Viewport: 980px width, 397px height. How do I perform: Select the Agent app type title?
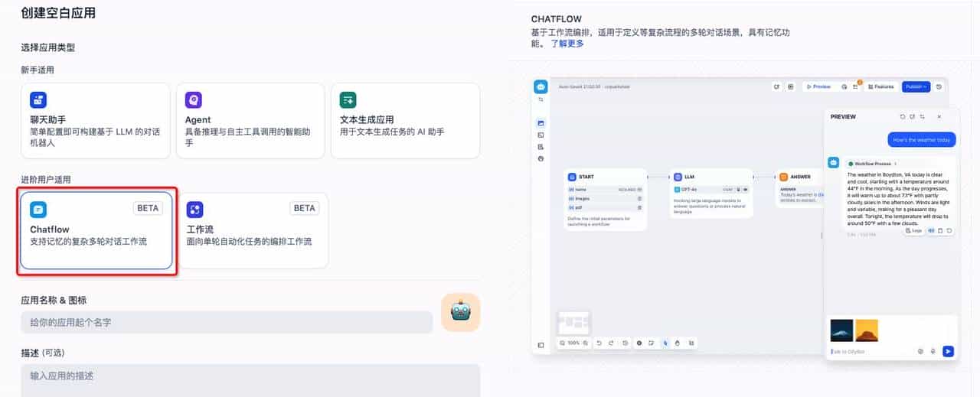pos(198,120)
